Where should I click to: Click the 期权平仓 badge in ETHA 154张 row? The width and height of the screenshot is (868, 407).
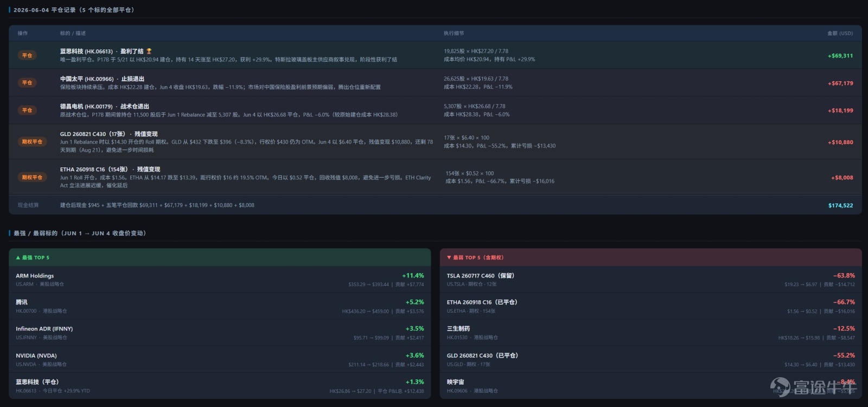click(32, 177)
